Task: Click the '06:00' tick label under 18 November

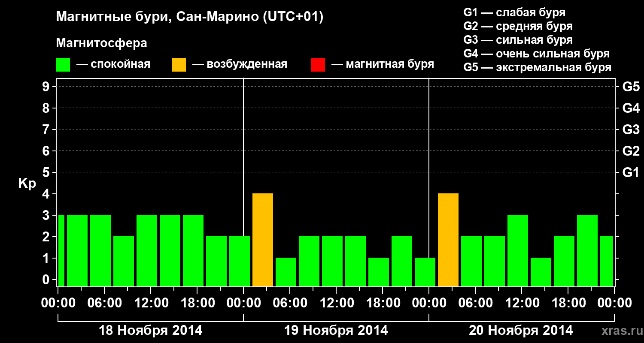Action: (x=105, y=303)
